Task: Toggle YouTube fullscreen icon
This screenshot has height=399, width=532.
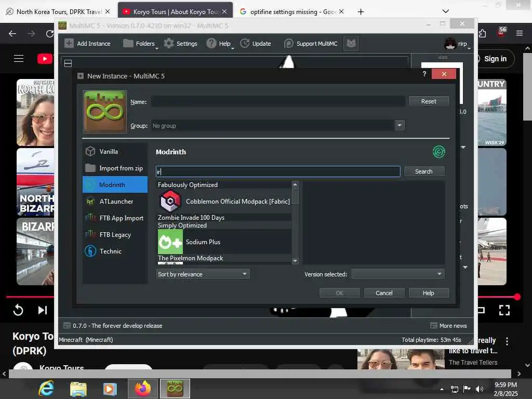Action: click(504, 310)
